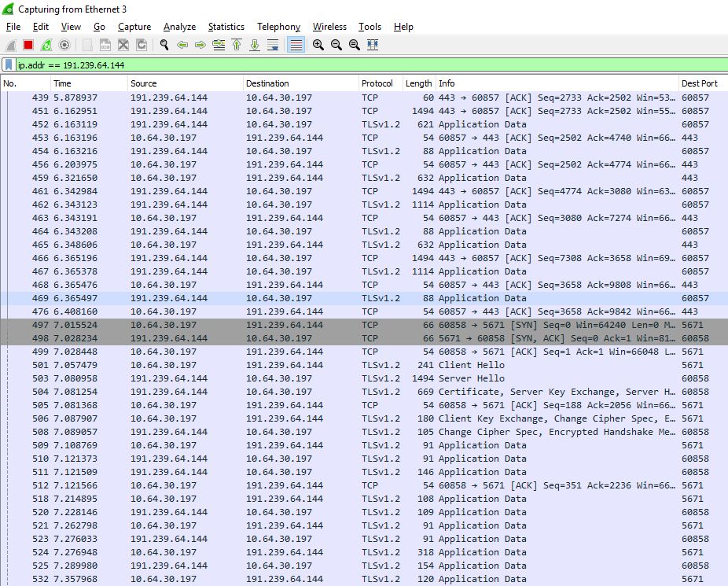Viewport: 728px width, 586px height.
Task: Click the Start capturing packets shark fin icon
Action: coord(10,45)
